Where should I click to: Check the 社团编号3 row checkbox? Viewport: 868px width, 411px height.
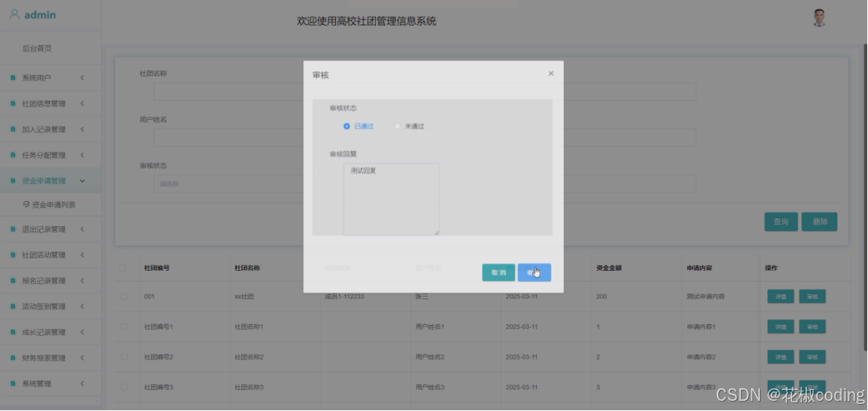(x=124, y=388)
